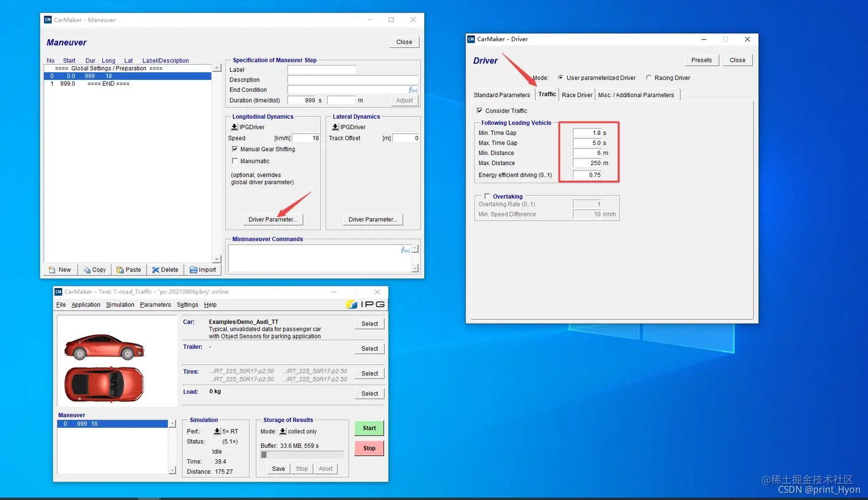Click the Min. Time Gap input field
The image size is (868, 500).
[x=587, y=133]
